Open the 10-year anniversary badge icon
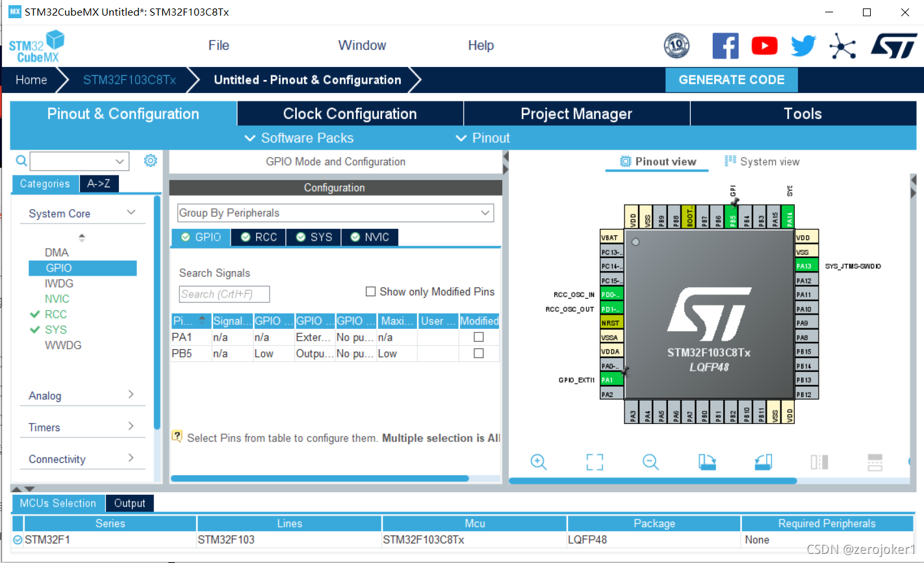This screenshot has height=563, width=924. coord(676,46)
